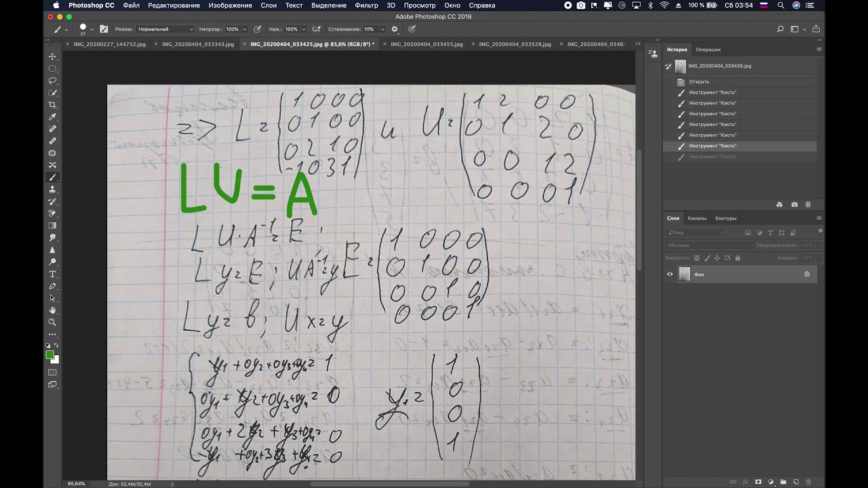Open the brush settings panel icon
The height and width of the screenshot is (488, 868).
click(x=104, y=29)
